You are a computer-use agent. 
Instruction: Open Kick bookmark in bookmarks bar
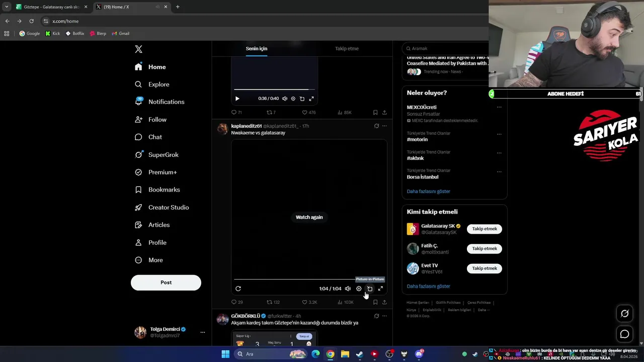[x=52, y=34]
